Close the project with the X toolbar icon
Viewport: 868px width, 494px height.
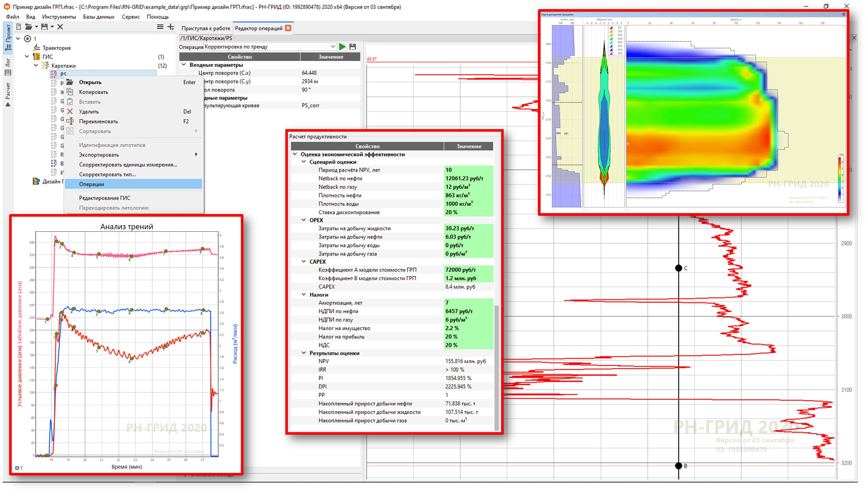tap(60, 27)
